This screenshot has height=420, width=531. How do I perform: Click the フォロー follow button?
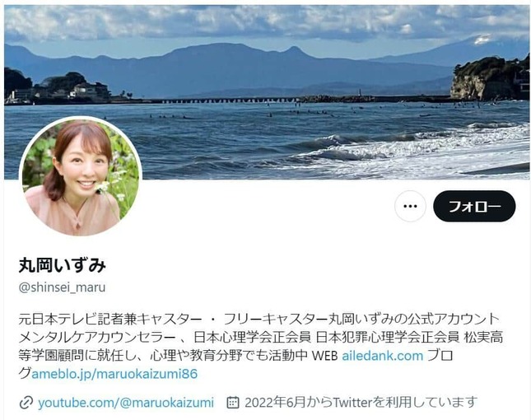474,206
